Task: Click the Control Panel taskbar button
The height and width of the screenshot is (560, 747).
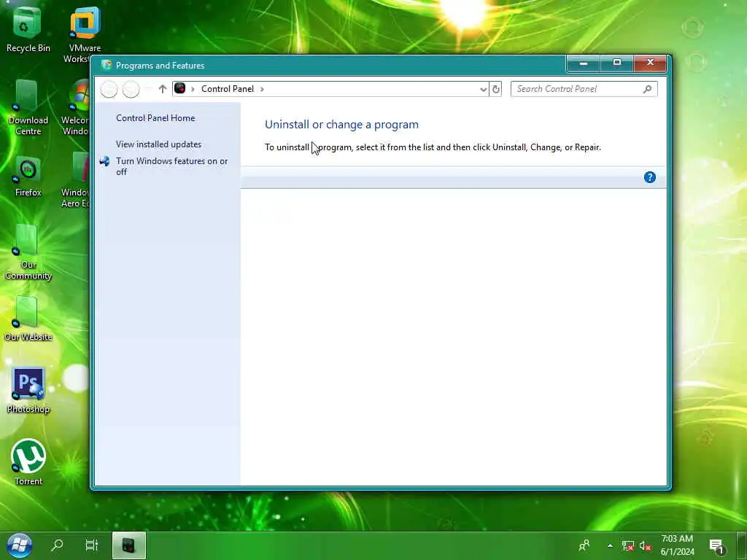Action: tap(128, 545)
